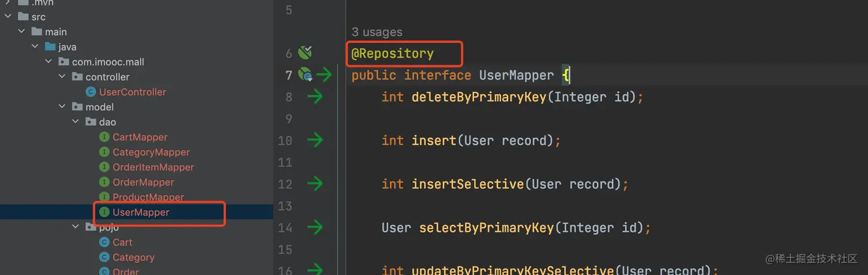Click the mapper navigation arrow on line 7
The height and width of the screenshot is (275, 868).
point(324,75)
